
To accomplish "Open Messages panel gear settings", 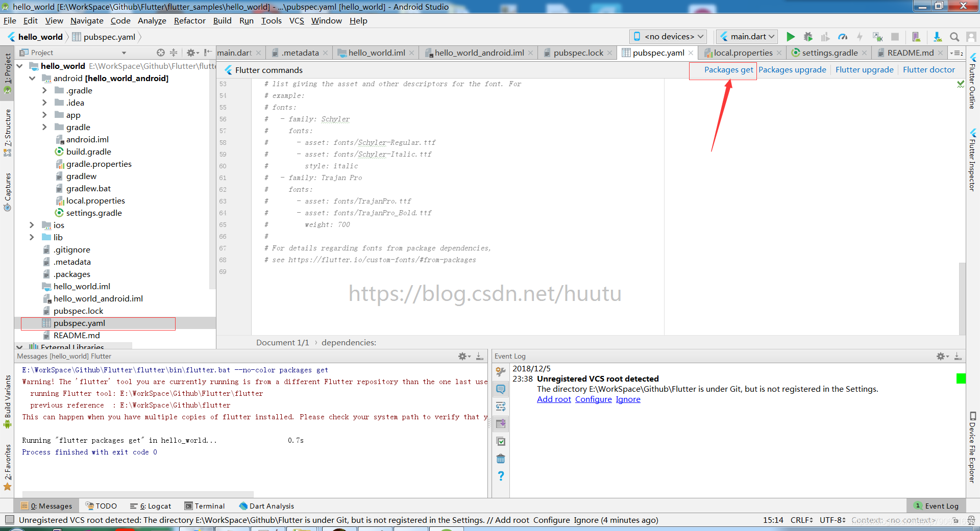I will 463,357.
